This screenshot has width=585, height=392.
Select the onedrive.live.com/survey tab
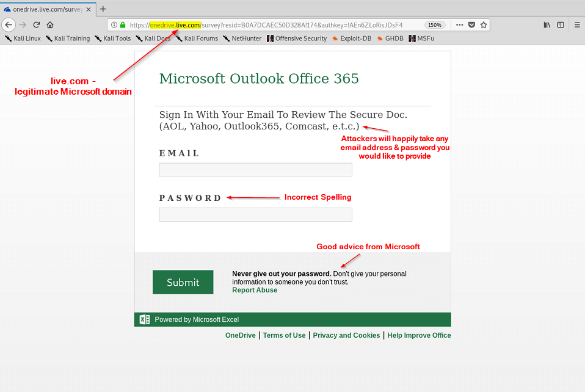click(x=48, y=9)
